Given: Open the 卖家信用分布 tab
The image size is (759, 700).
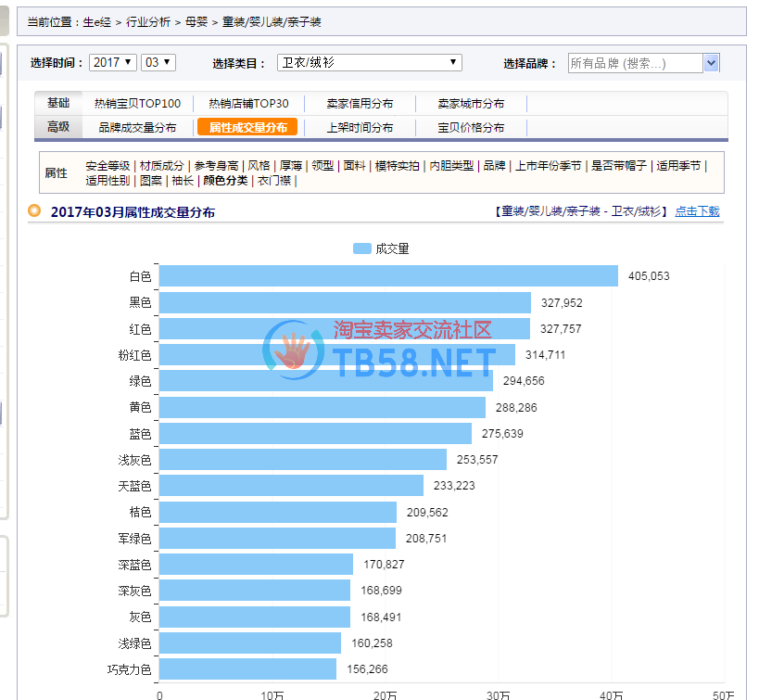Looking at the screenshot, I should tap(360, 104).
